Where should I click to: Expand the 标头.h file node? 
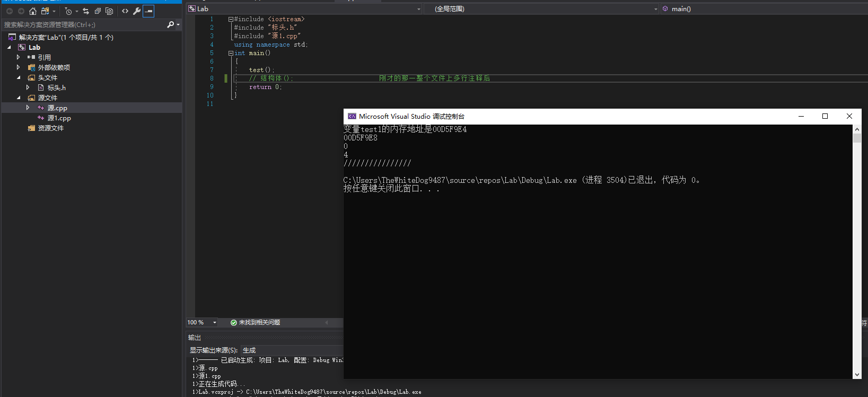point(28,87)
